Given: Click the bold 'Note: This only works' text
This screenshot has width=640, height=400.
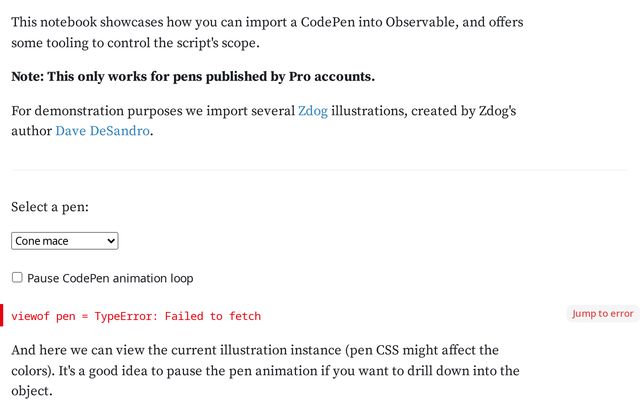Looking at the screenshot, I should (x=90, y=77).
